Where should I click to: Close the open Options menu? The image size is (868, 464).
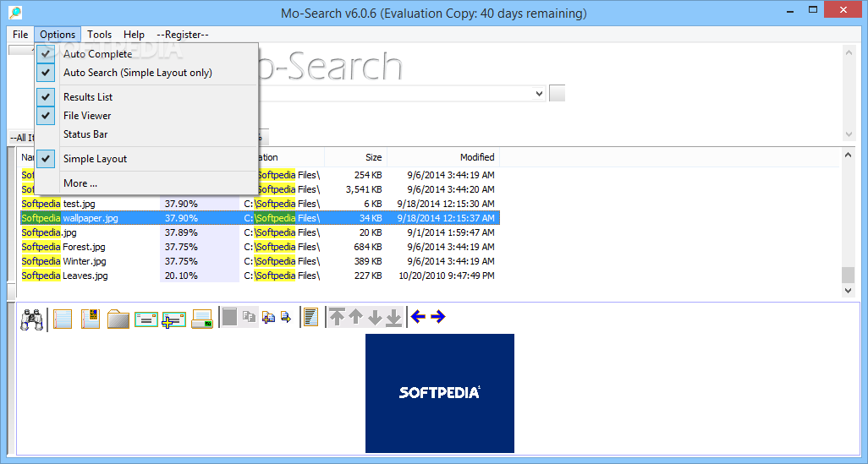tap(58, 35)
